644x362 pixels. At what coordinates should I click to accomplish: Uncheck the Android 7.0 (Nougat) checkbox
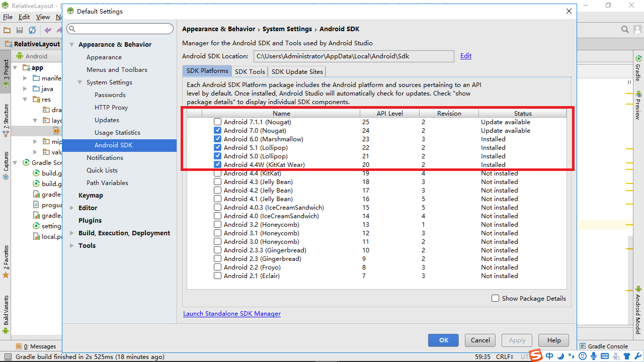217,130
